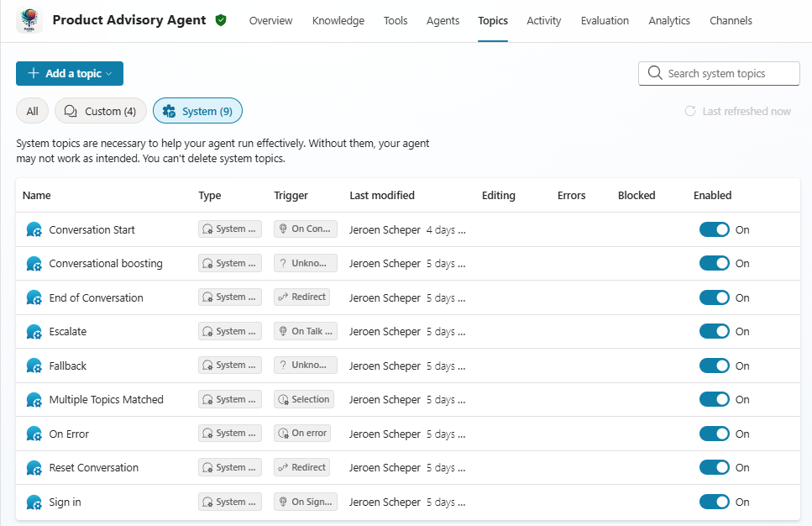The height and width of the screenshot is (526, 812).
Task: Click the Escalate topic icon
Action: tap(34, 332)
